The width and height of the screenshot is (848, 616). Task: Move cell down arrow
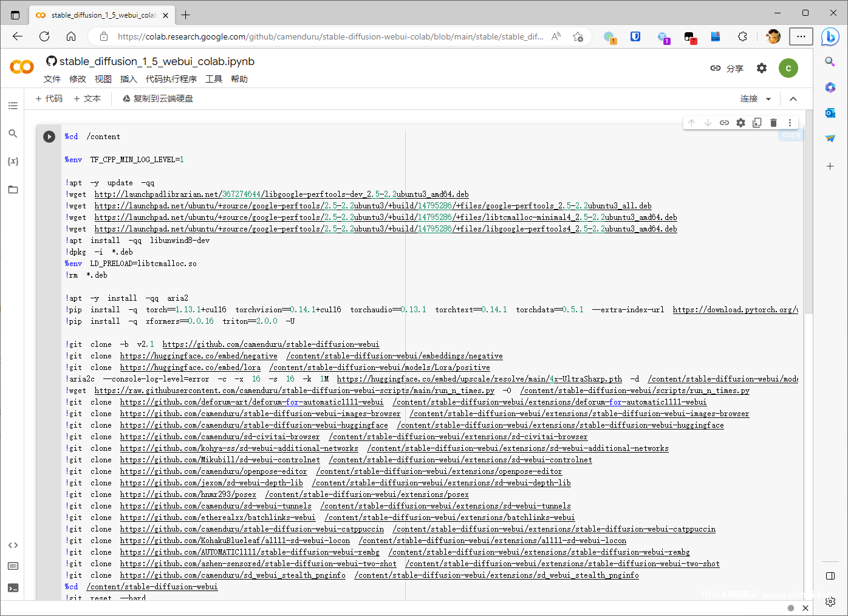click(x=708, y=123)
